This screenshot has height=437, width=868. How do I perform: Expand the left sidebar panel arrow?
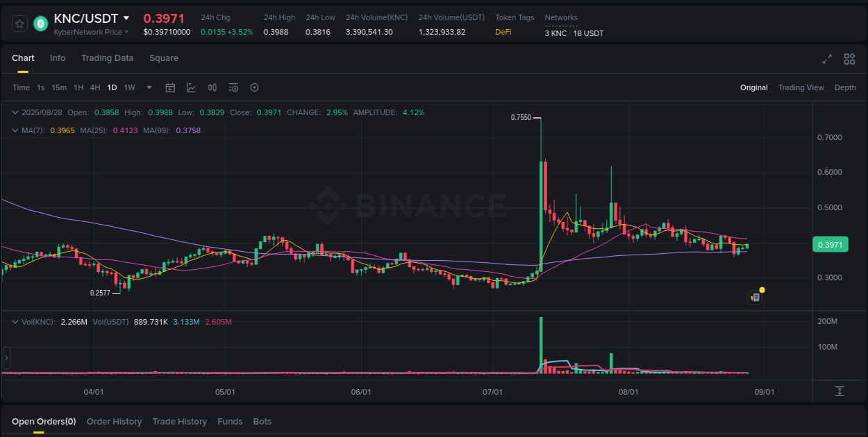6,358
